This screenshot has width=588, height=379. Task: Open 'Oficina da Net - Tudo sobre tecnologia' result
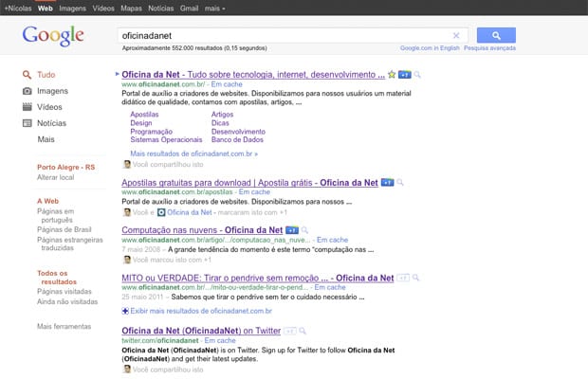coord(253,75)
